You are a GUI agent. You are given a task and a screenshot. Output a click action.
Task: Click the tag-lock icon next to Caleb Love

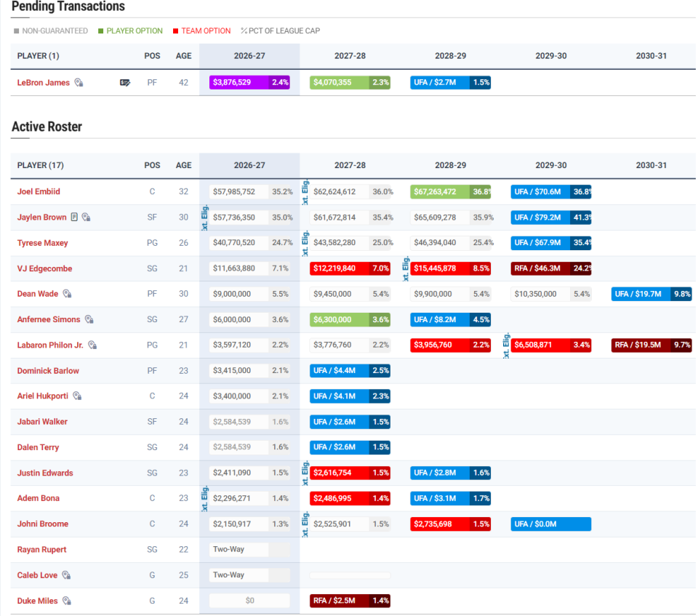pyautogui.click(x=66, y=575)
